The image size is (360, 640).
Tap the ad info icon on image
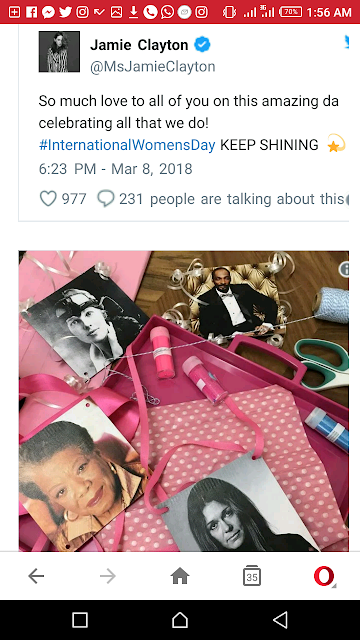(344, 269)
